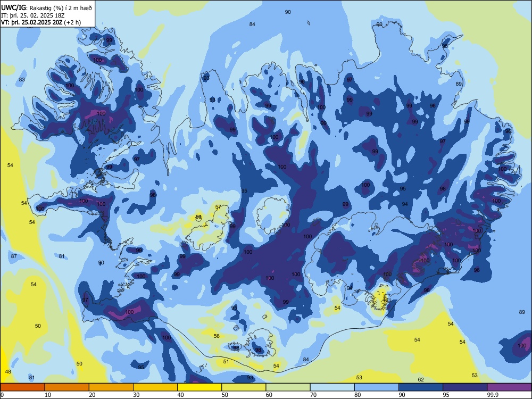Pick the 40–50 bright yellow legend swatch
532x399 pixels.
(199, 387)
